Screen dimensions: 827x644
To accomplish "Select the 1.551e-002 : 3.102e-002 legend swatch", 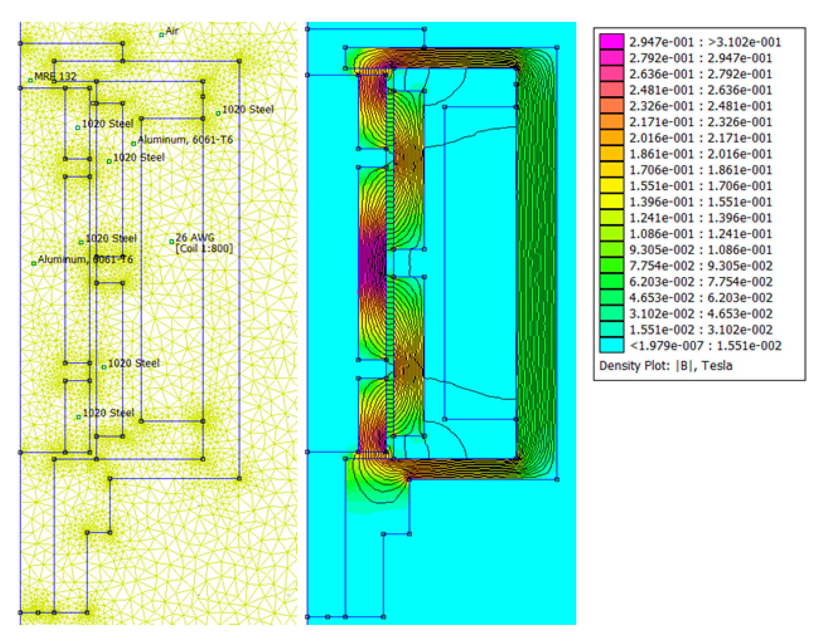I will pyautogui.click(x=611, y=330).
